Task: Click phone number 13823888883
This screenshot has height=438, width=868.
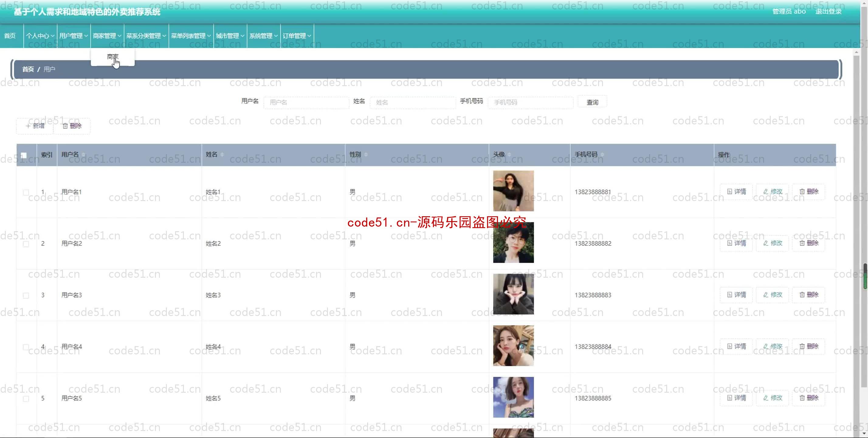Action: 593,295
